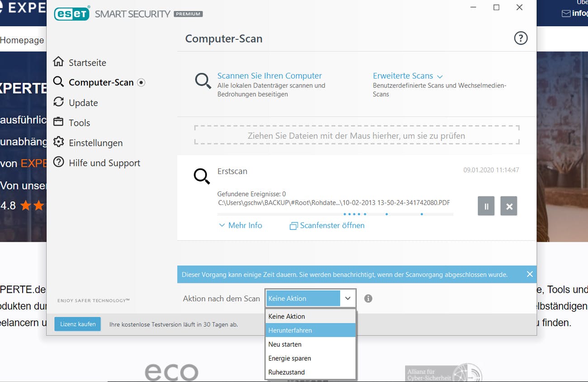Click the Lizenz kaufen button
The height and width of the screenshot is (382, 588).
(x=78, y=324)
